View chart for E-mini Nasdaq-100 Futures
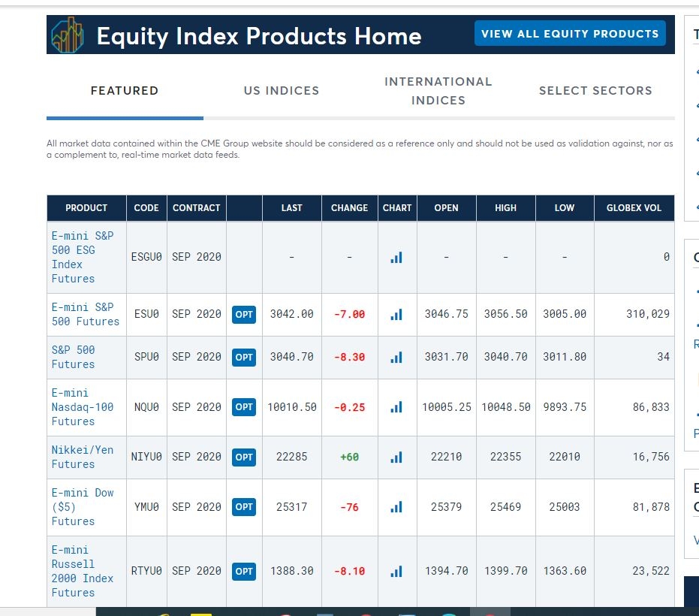Screen dimensions: 699x616 pos(396,407)
